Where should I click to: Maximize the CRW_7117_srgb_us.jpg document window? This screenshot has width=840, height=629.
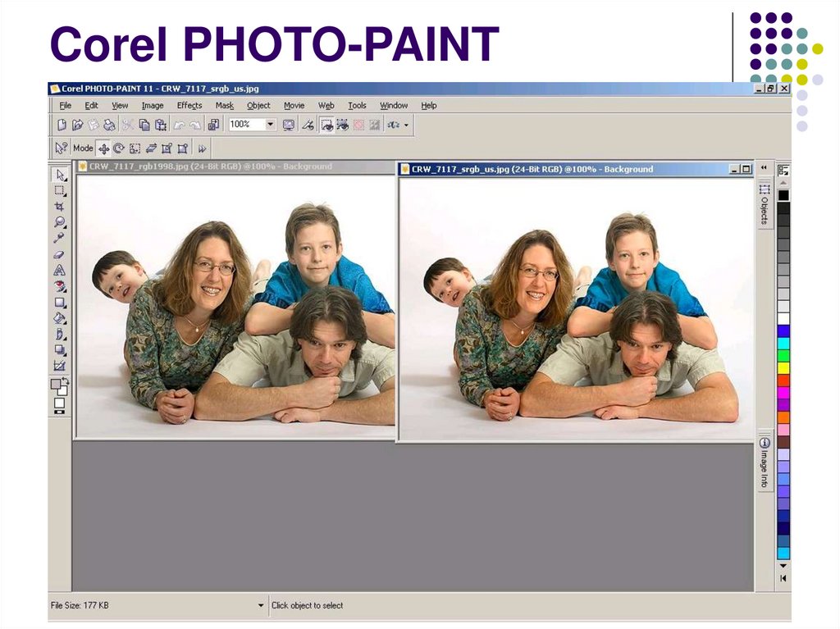click(746, 169)
